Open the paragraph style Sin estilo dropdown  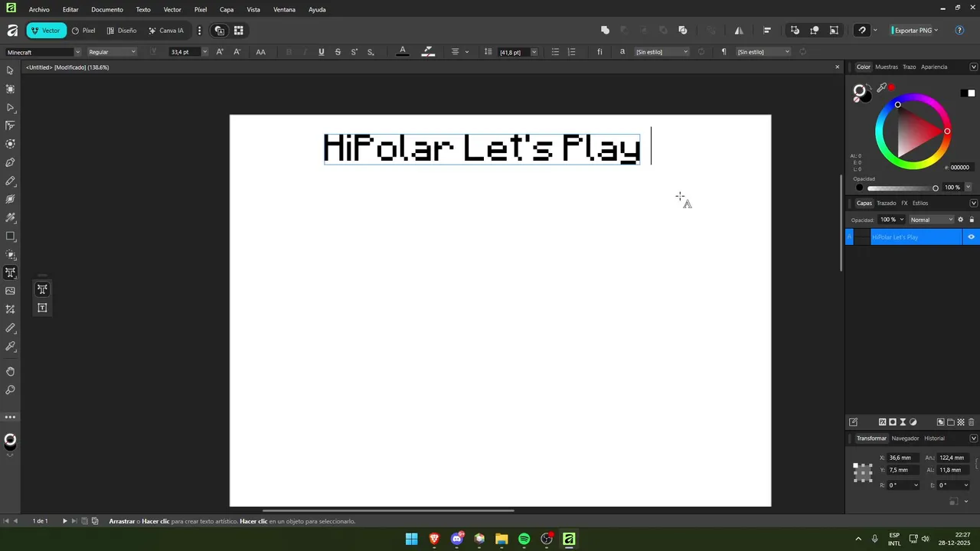[x=763, y=52]
